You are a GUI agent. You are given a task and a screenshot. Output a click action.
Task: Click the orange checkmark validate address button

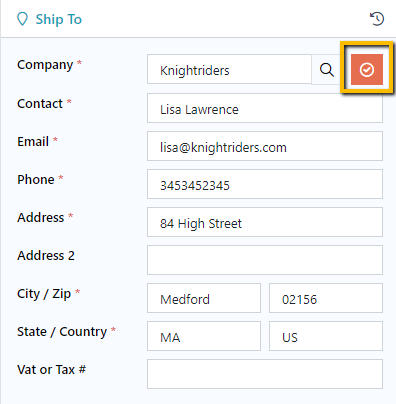pyautogui.click(x=367, y=69)
